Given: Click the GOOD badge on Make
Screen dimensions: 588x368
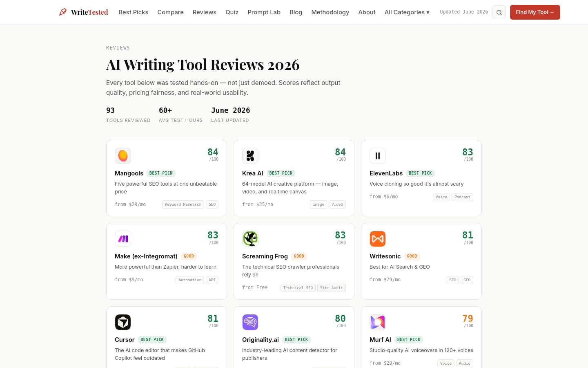Looking at the screenshot, I should (x=189, y=256).
